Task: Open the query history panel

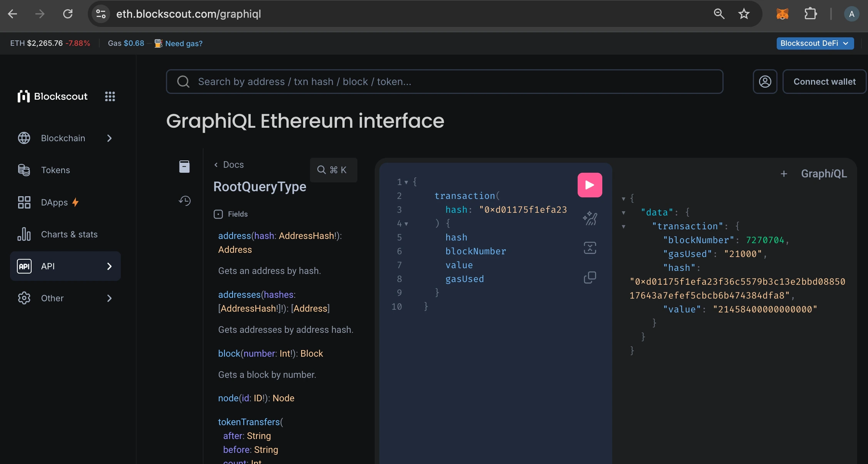Action: coord(184,200)
